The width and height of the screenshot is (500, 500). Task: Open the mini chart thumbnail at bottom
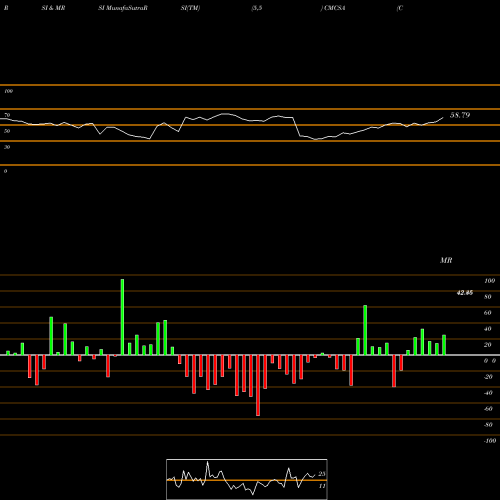click(x=247, y=479)
